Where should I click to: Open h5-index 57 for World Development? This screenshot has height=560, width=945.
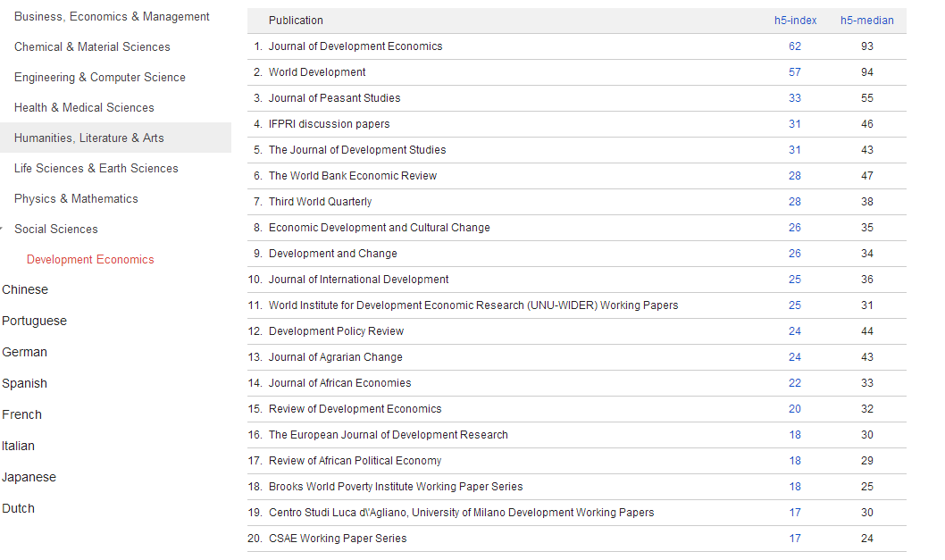click(x=795, y=72)
